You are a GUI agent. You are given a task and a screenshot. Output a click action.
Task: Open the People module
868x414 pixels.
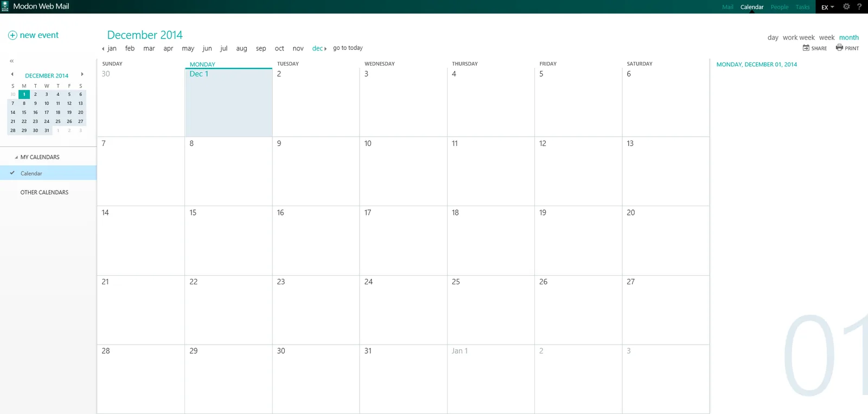coord(780,7)
